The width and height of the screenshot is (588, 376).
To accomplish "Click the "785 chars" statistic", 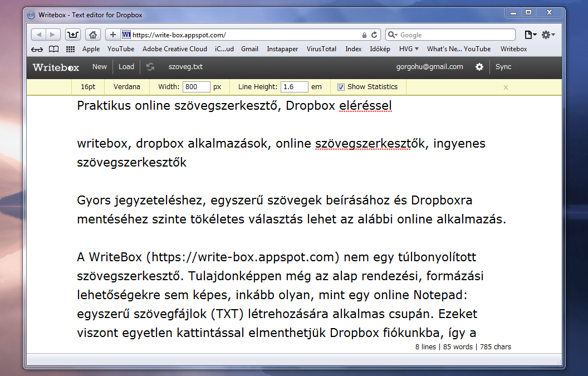I will coord(496,346).
